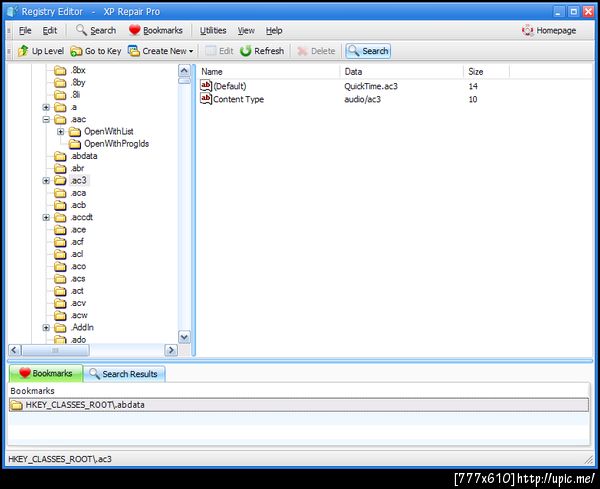Click the greyed Edit toolbar button
Image resolution: width=600 pixels, height=489 pixels.
coord(219,51)
